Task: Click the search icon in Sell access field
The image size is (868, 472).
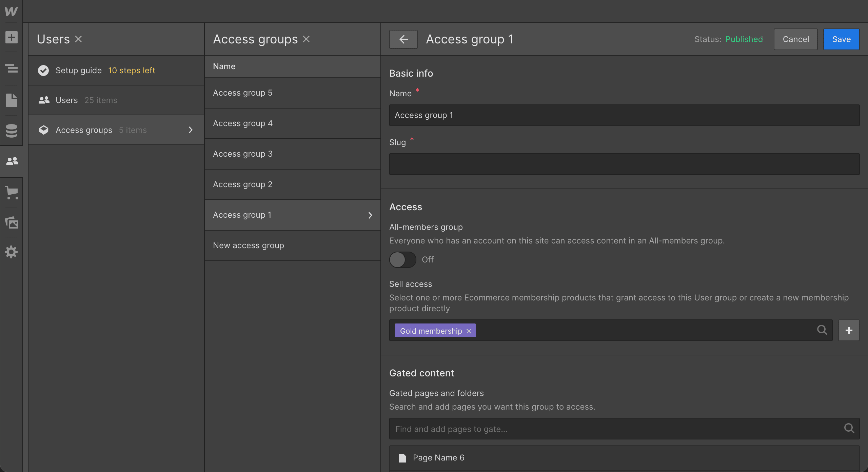Action: [x=822, y=330]
